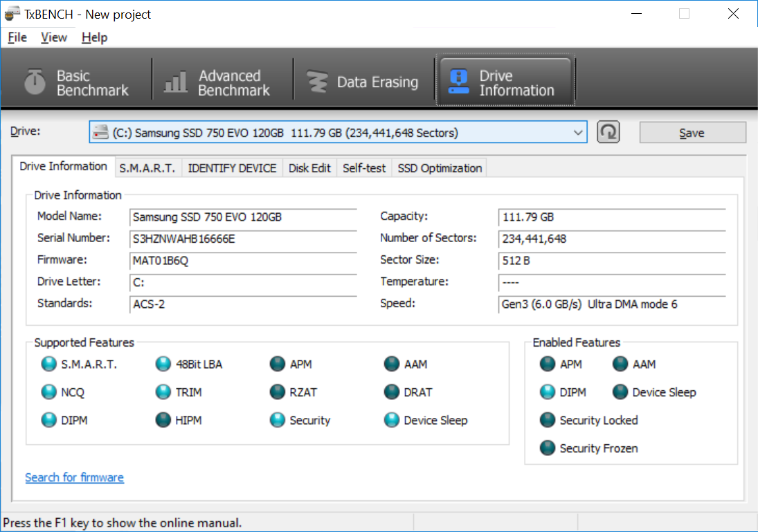Click the DIPM indicator in Supported Features
The width and height of the screenshot is (758, 532).
pyautogui.click(x=49, y=420)
